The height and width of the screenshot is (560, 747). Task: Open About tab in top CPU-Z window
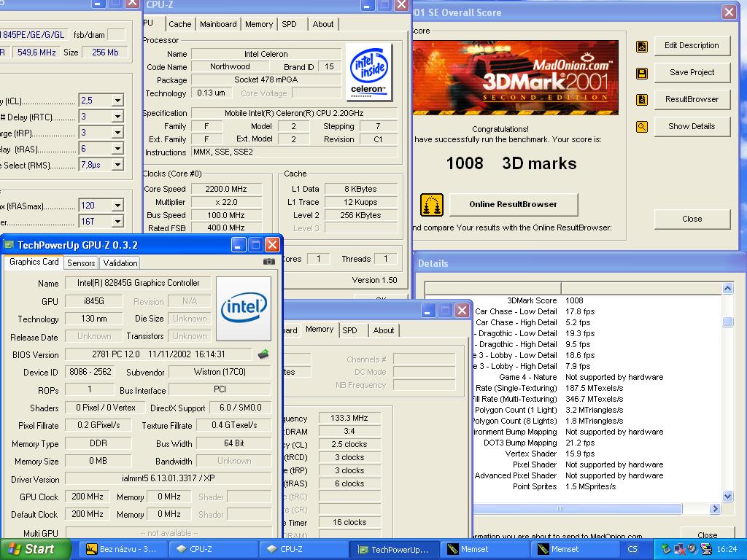pyautogui.click(x=323, y=24)
